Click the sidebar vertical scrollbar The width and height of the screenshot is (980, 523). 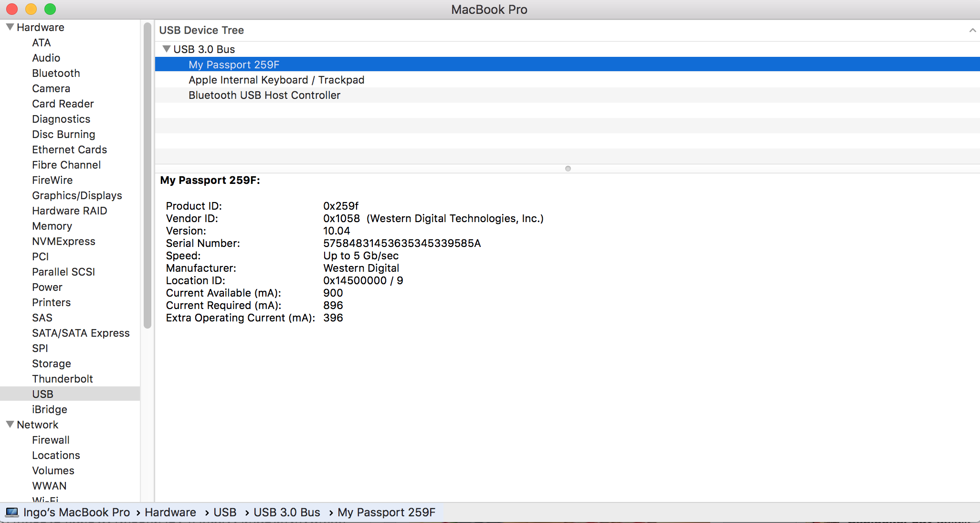tap(147, 177)
